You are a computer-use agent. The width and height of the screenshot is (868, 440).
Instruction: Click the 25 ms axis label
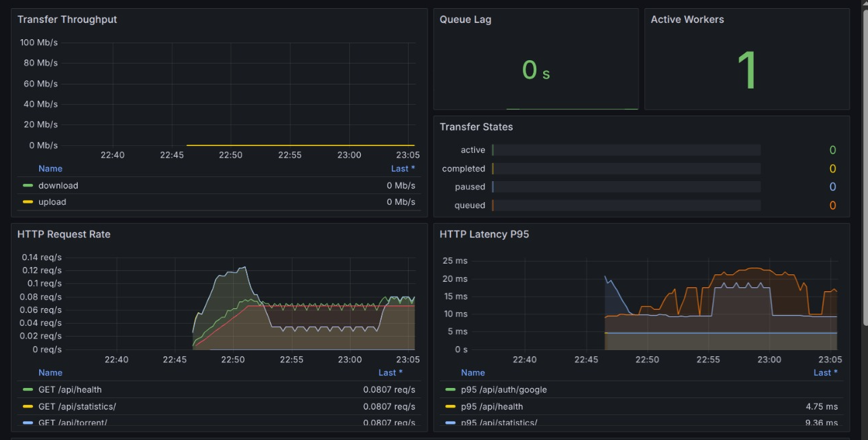coord(455,261)
